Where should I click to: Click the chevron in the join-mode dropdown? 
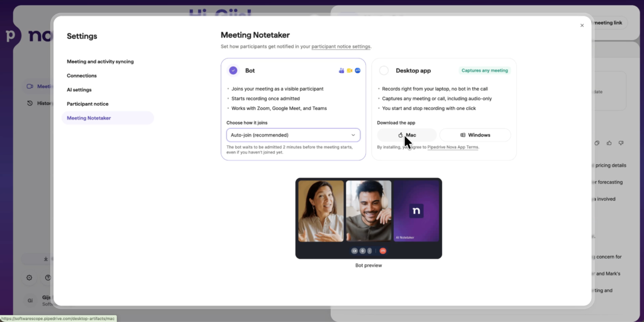(x=353, y=135)
